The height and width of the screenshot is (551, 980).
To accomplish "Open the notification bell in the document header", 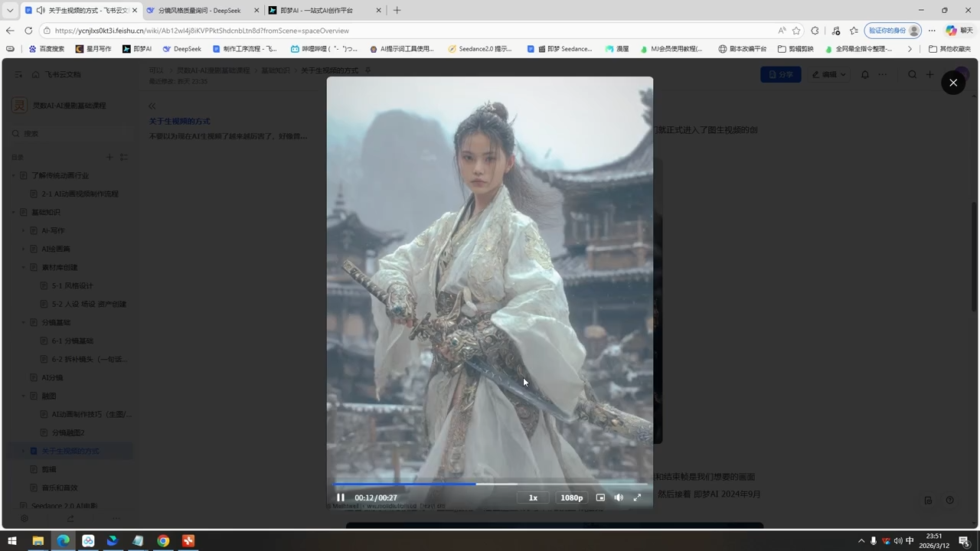I will [x=865, y=74].
